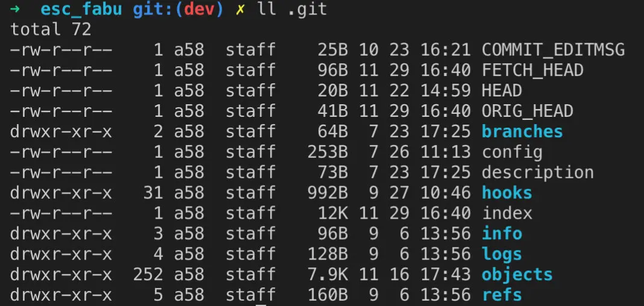
Task: Click the info directory name
Action: click(x=502, y=234)
